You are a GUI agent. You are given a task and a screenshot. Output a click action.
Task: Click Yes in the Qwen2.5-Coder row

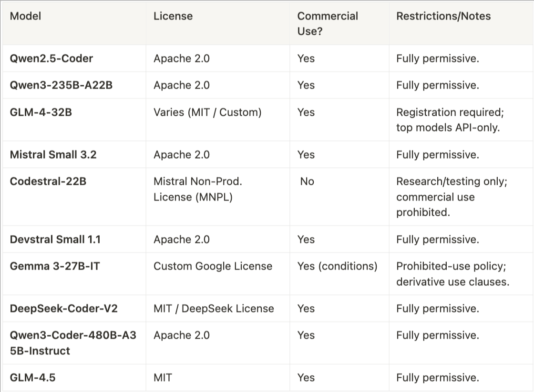306,59
